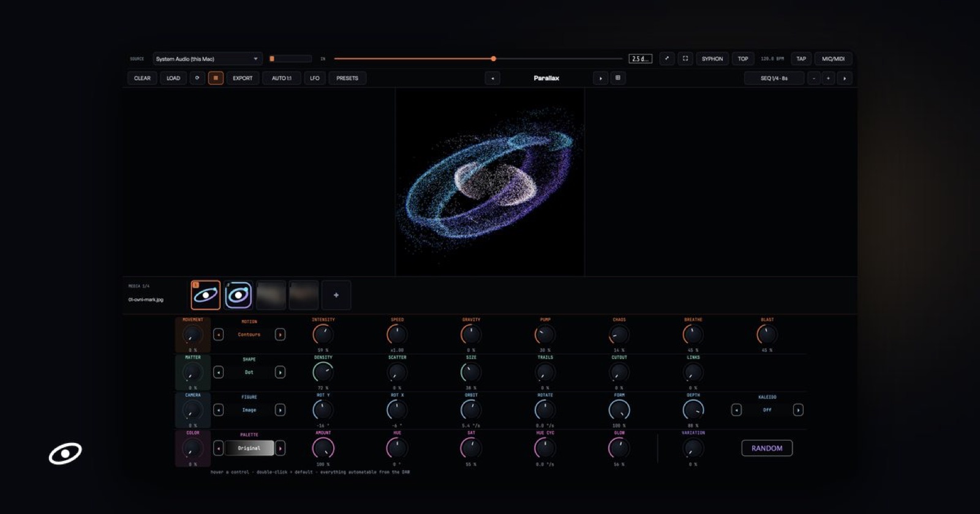980x514 pixels.
Task: Open the preset grid icon right of Parallax
Action: click(x=617, y=78)
